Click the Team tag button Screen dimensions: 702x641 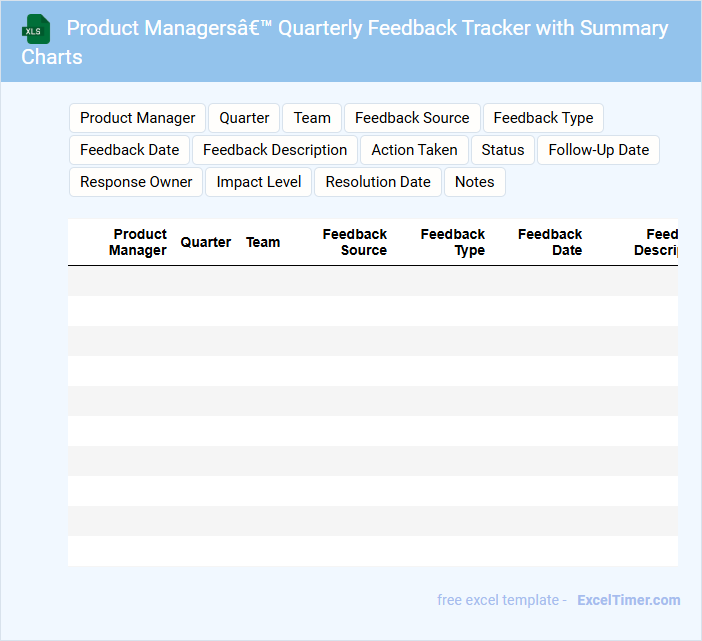(x=312, y=118)
